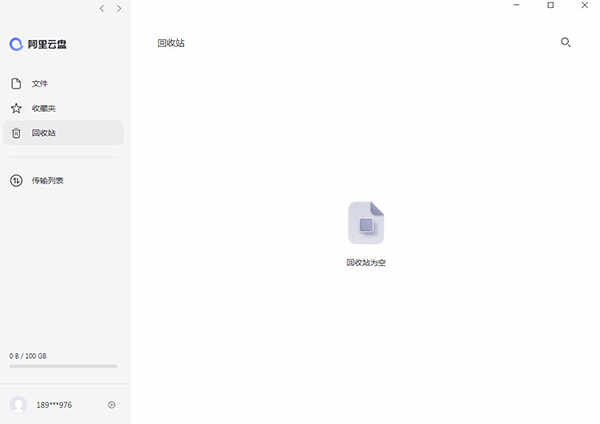600x424 pixels.
Task: Click the 回收站 trash can icon
Action: tap(16, 133)
